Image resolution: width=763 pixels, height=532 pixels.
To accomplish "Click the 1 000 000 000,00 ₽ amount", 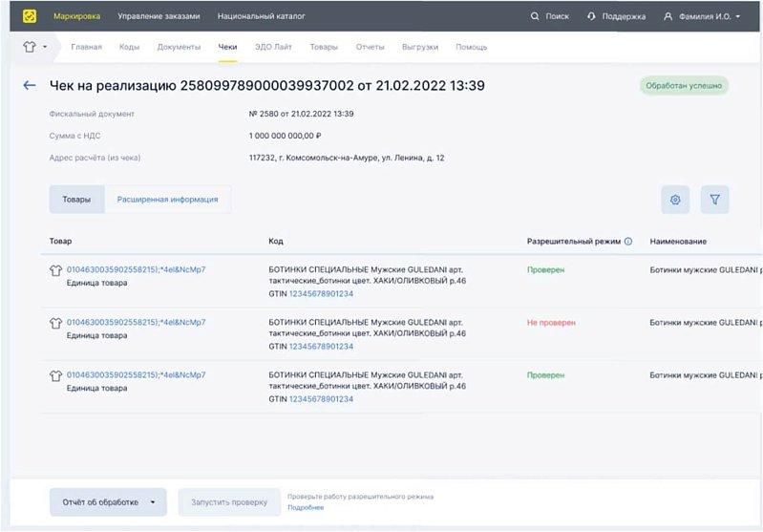I will click(285, 136).
